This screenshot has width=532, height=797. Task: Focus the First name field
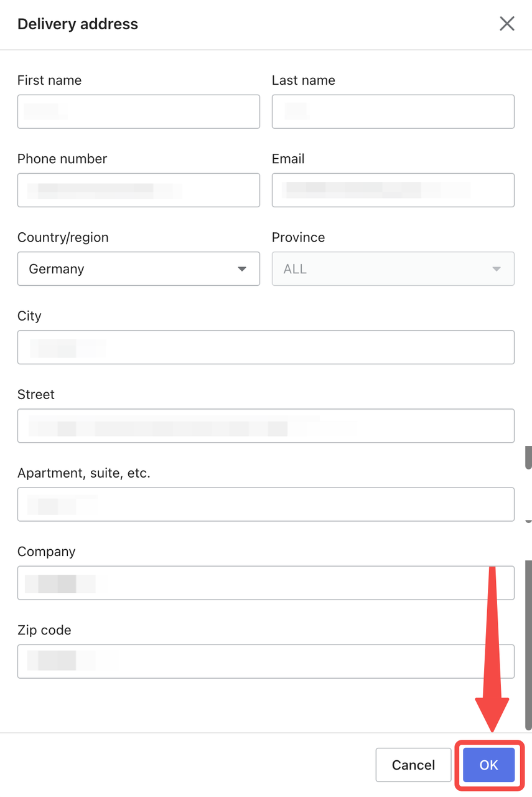[138, 111]
